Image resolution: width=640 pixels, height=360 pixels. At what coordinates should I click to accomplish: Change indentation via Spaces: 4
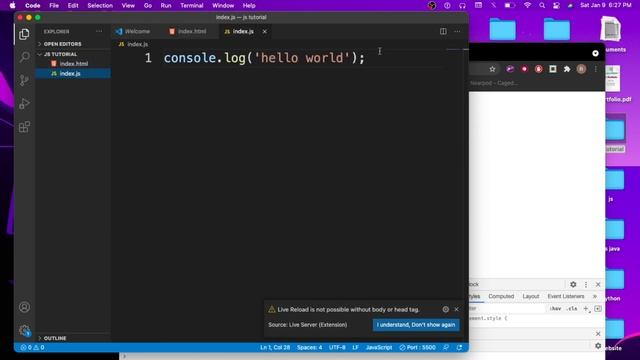pos(309,347)
